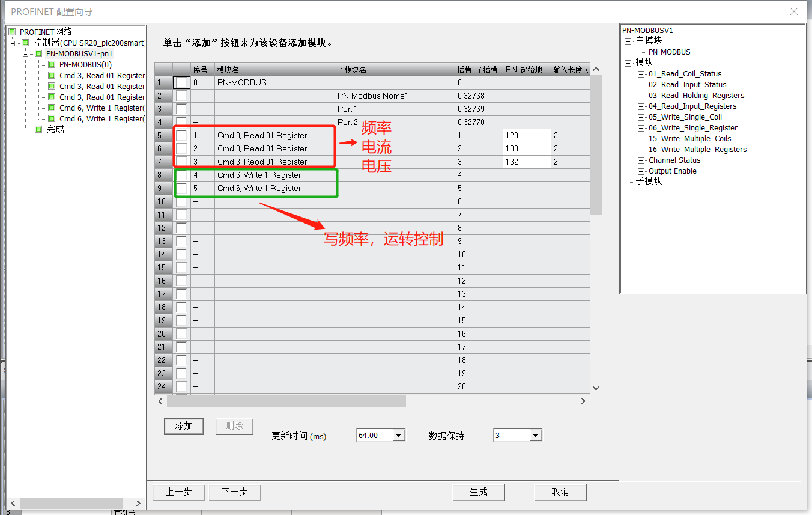Click the table's vertical scrollbar down arrow

point(596,388)
